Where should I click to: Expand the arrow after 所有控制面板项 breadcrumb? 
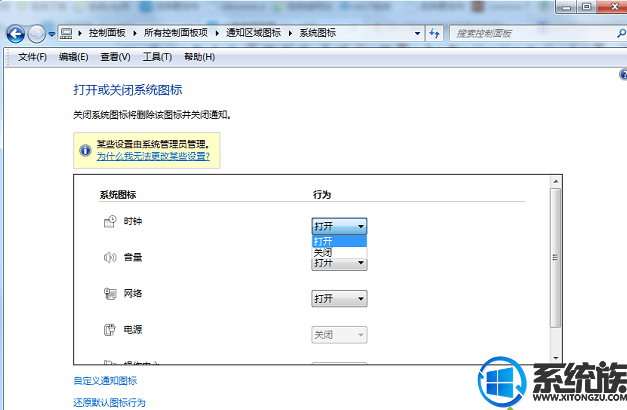217,34
